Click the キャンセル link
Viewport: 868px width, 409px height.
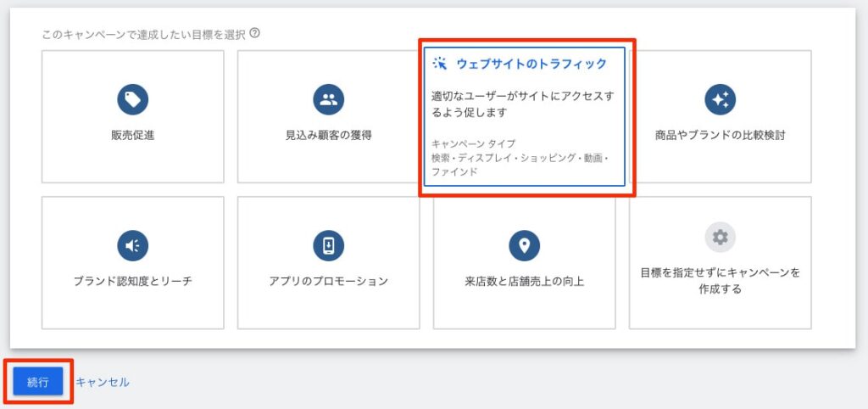point(103,382)
